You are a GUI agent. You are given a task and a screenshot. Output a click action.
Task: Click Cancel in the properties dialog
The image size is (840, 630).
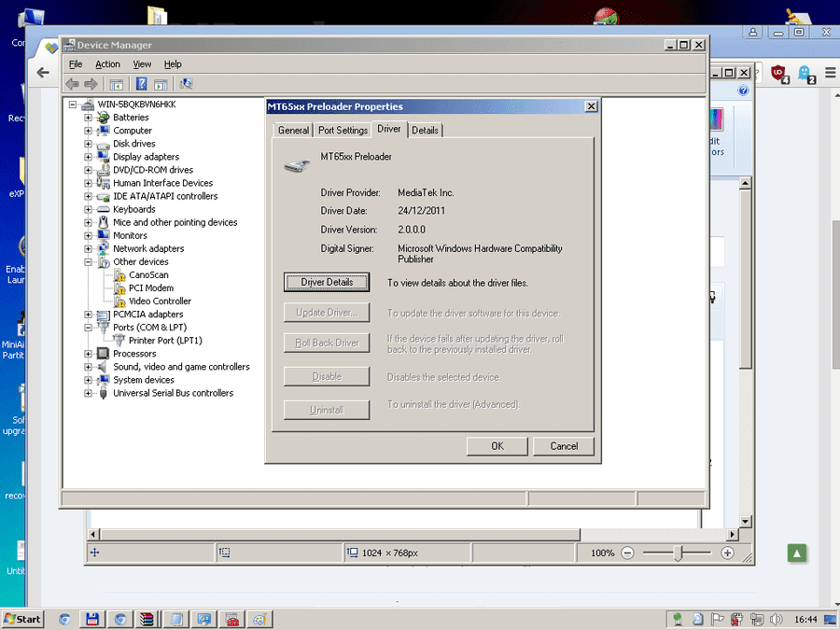tap(564, 446)
